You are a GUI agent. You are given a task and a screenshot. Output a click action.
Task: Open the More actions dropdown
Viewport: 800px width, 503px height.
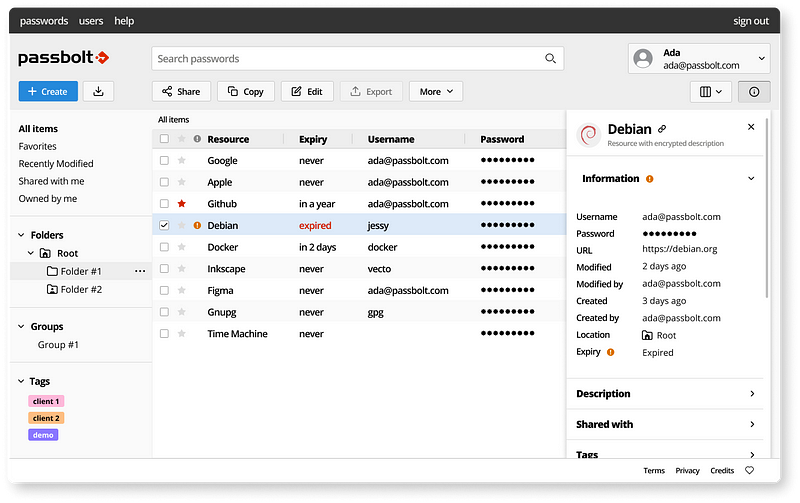pyautogui.click(x=436, y=92)
